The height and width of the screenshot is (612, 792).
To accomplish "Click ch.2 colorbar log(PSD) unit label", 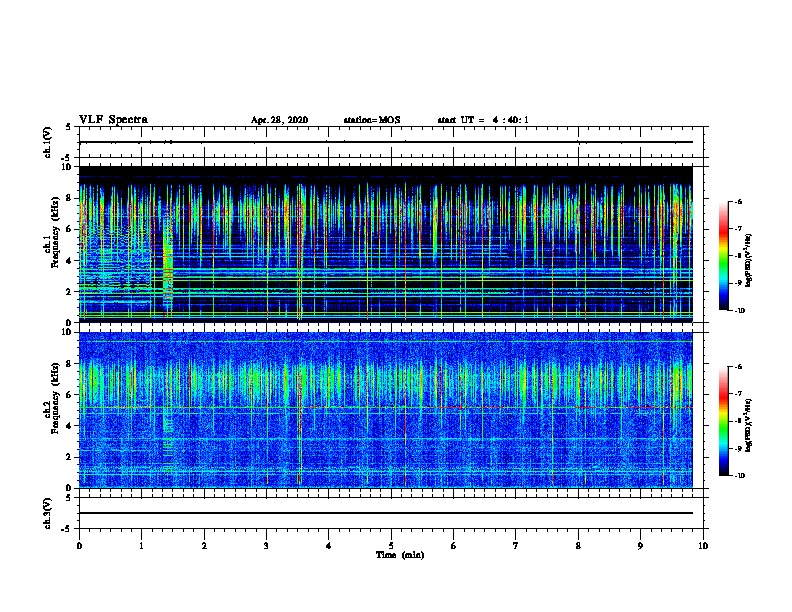I will [x=749, y=426].
